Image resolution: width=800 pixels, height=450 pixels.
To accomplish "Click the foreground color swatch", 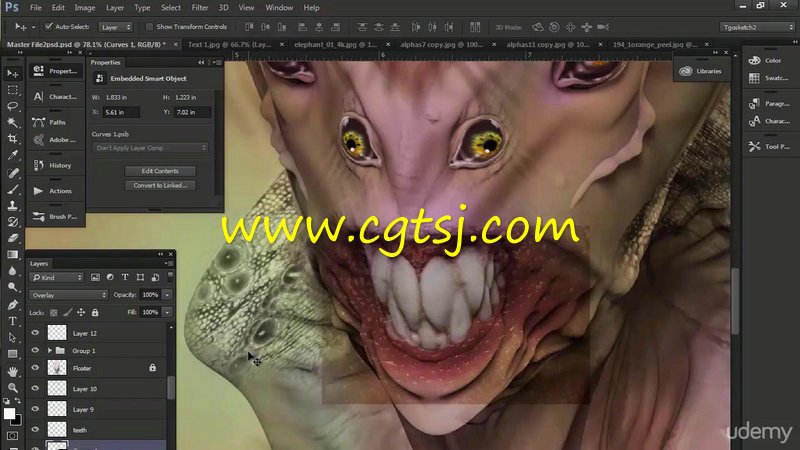I will coord(9,413).
